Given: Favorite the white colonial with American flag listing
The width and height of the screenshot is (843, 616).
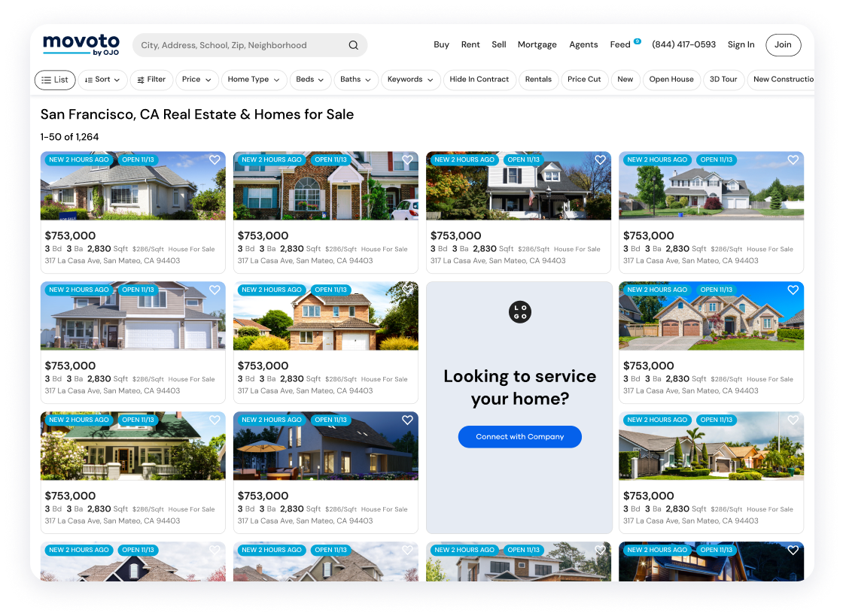Looking at the screenshot, I should [x=600, y=159].
